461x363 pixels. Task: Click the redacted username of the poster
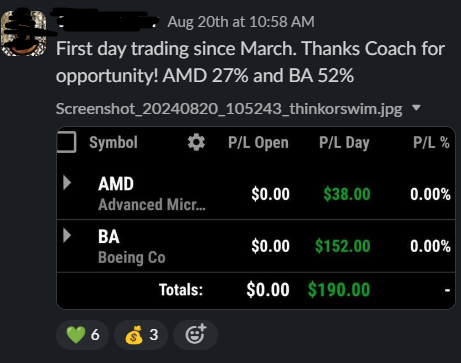pos(105,20)
